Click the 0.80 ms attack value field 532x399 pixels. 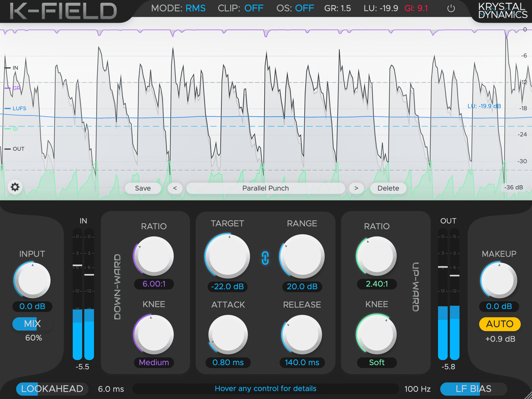pos(228,362)
